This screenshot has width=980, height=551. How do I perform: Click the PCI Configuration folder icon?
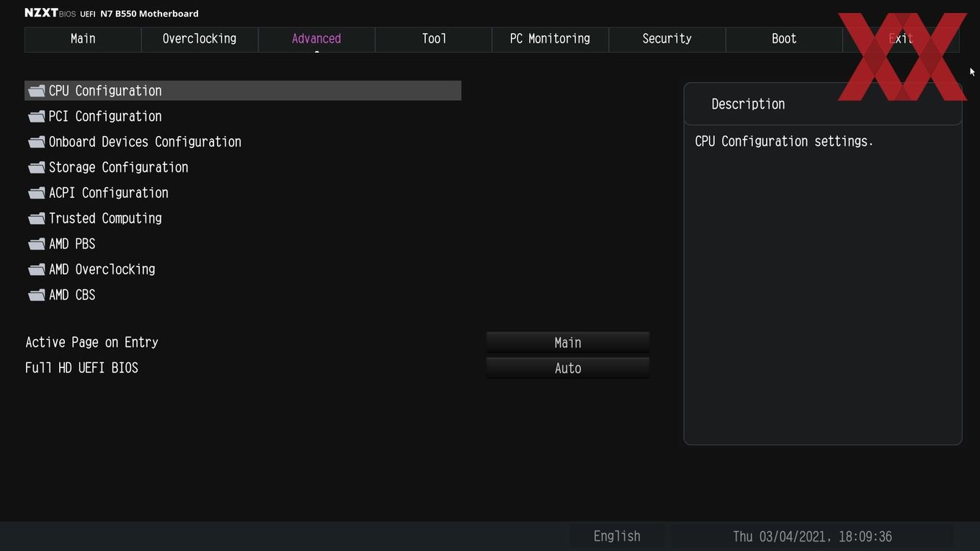pos(37,116)
